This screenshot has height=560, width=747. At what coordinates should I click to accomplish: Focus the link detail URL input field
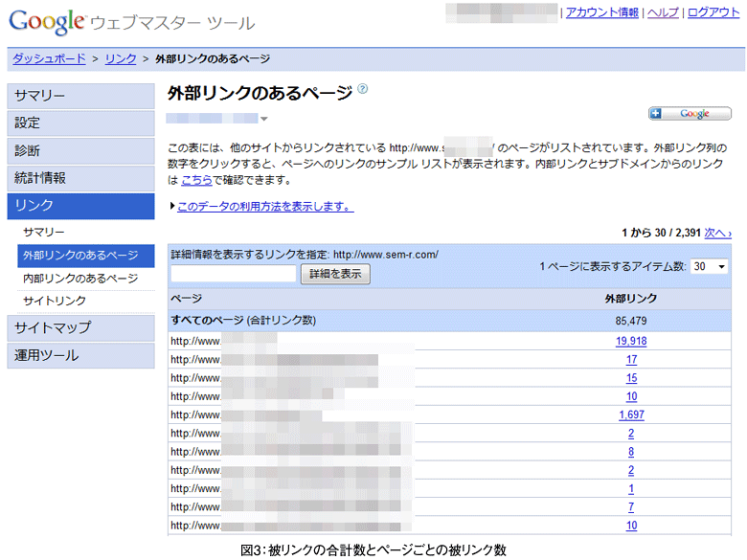coord(234,274)
